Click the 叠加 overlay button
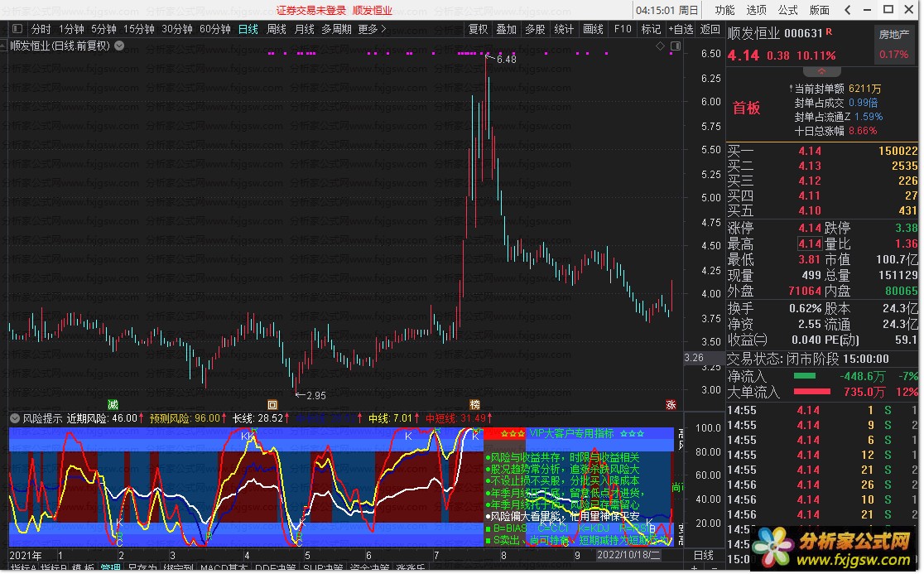The height and width of the screenshot is (574, 924). coord(506,29)
